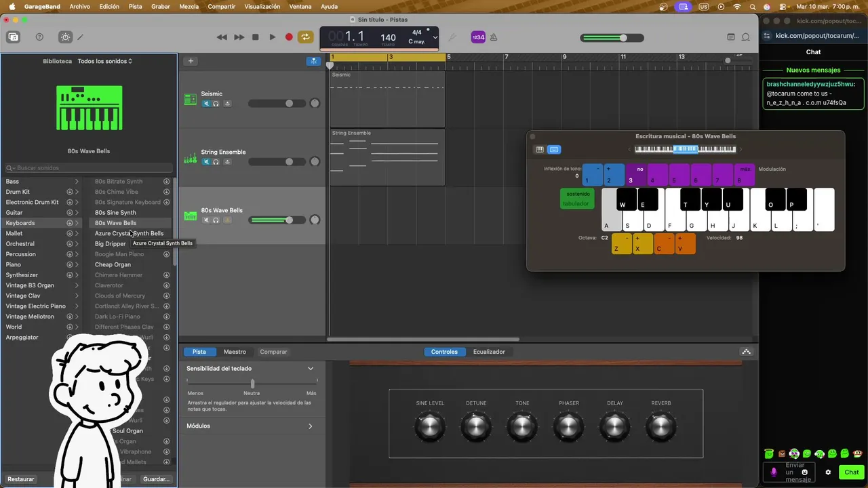Download the 80s Bitrate Synth patch icon
This screenshot has height=488, width=868.
coord(166,182)
